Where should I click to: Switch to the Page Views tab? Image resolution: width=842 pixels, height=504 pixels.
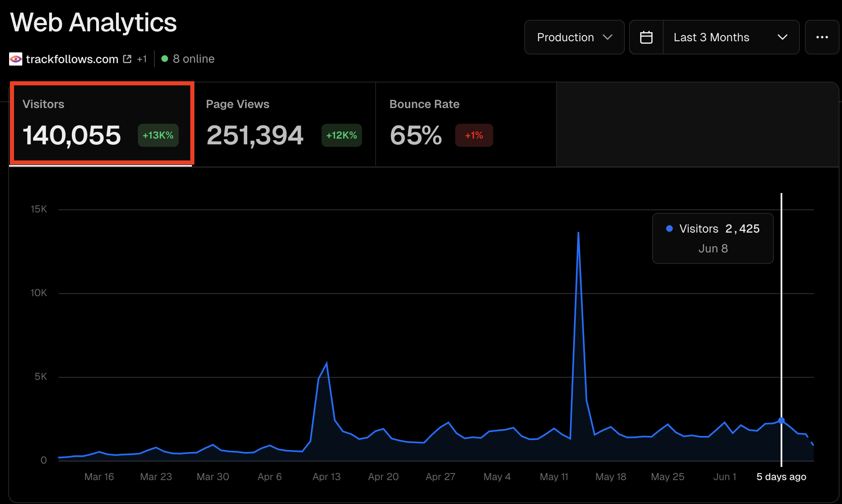tap(284, 124)
